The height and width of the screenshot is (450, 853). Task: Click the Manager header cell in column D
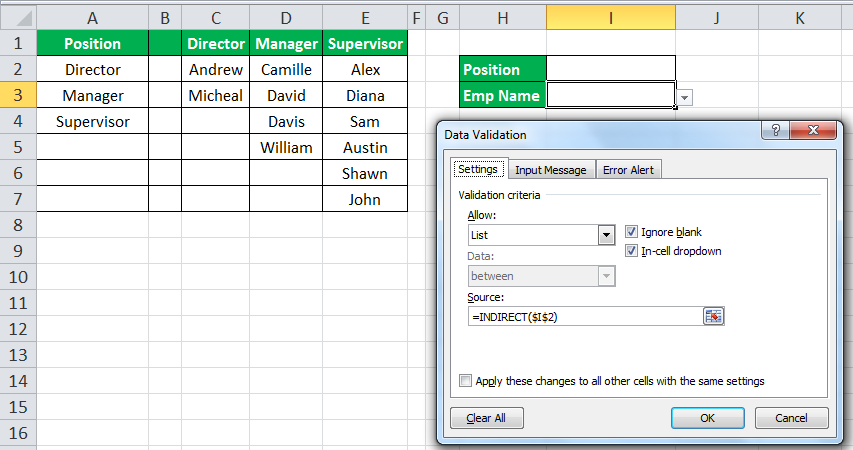pos(286,43)
